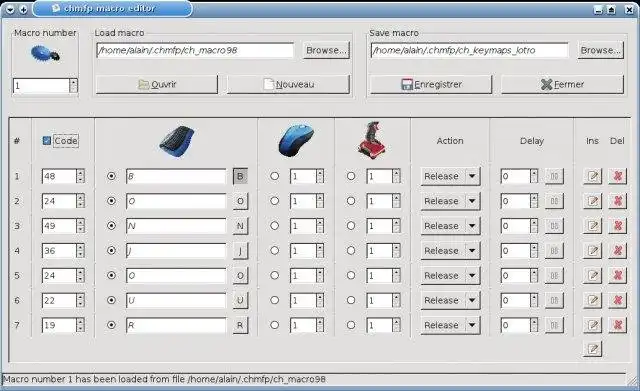The height and width of the screenshot is (391, 640).
Task: Click Browse next to Save macro path
Action: [600, 50]
